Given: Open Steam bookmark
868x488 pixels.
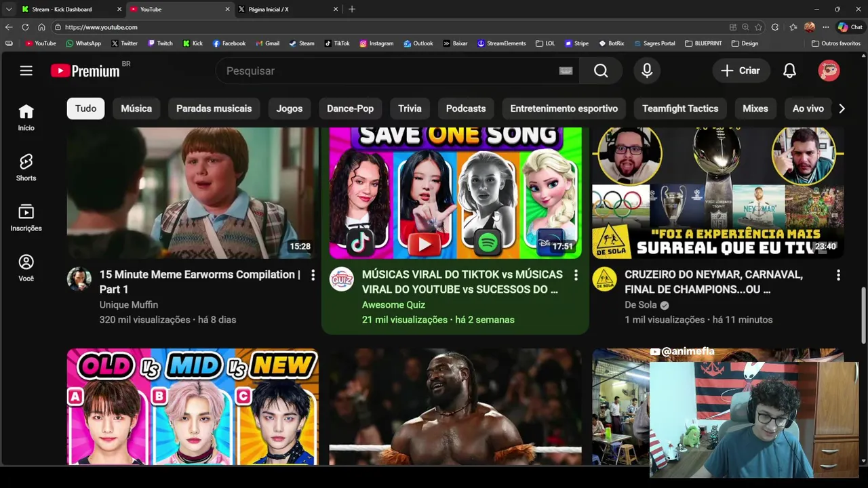Looking at the screenshot, I should (x=302, y=43).
